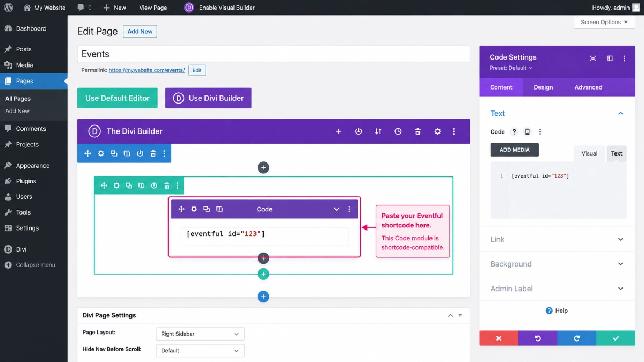This screenshot has height=362, width=644.
Task: Add new section with blue plus
Action: click(x=263, y=297)
